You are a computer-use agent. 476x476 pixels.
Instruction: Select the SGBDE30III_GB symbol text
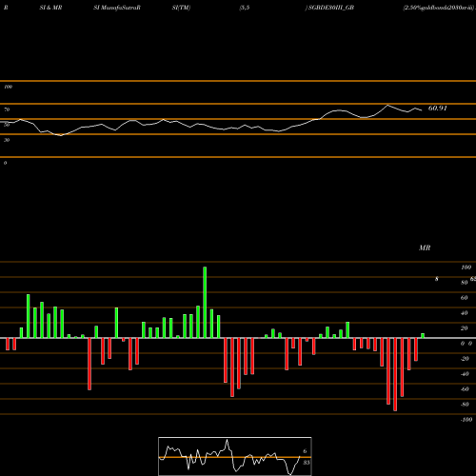[331, 8]
